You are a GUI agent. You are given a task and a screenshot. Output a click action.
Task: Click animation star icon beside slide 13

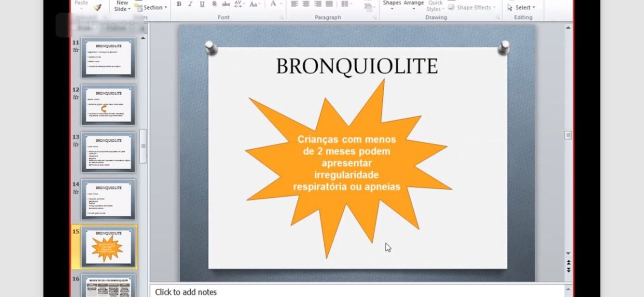[x=76, y=144]
